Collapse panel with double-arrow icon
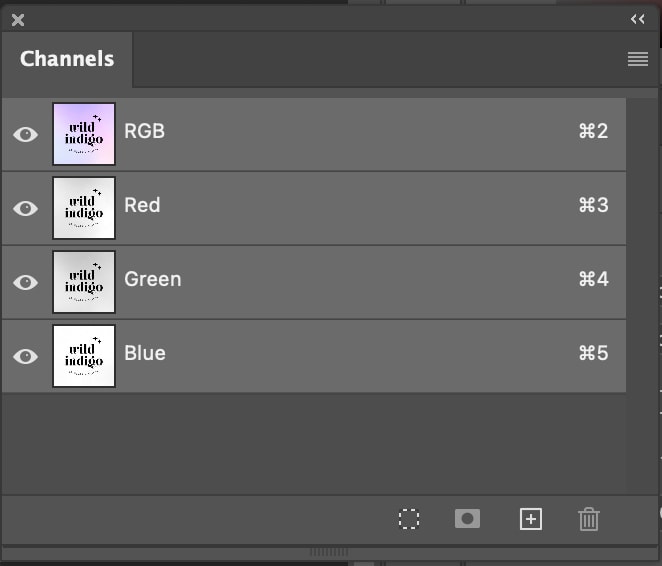Viewport: 662px width, 566px height. pos(638,19)
